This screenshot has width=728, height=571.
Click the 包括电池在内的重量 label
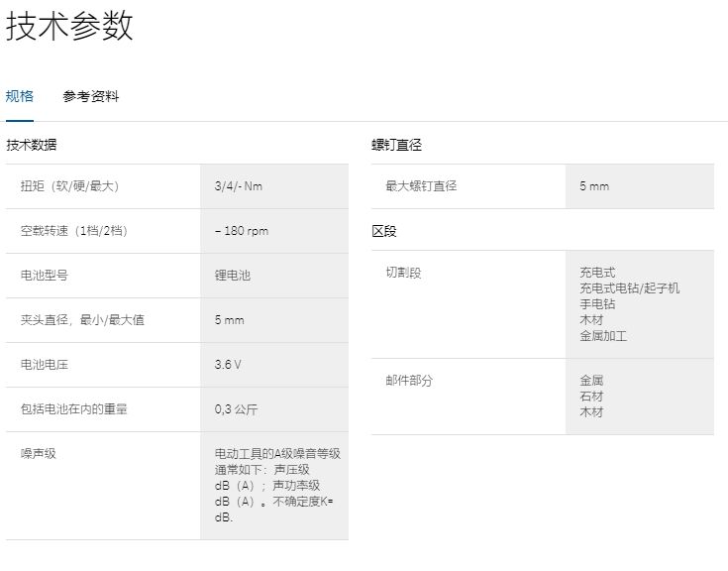click(x=74, y=409)
